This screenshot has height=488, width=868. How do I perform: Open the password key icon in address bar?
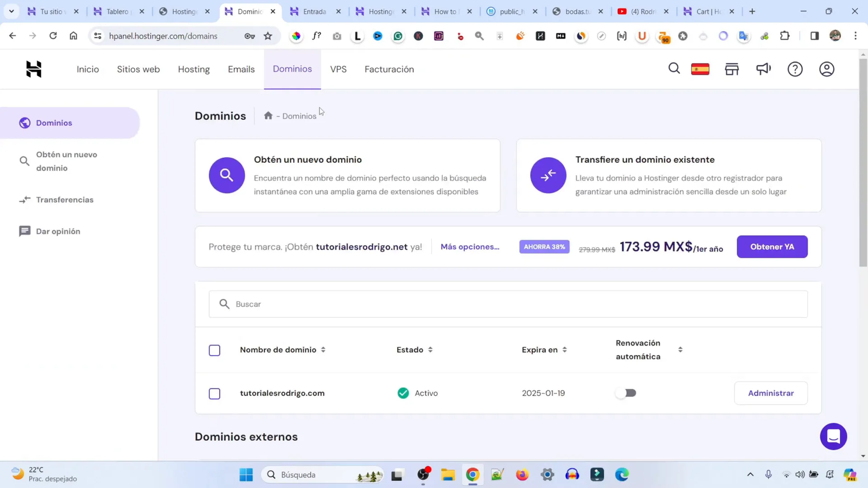[x=250, y=36]
